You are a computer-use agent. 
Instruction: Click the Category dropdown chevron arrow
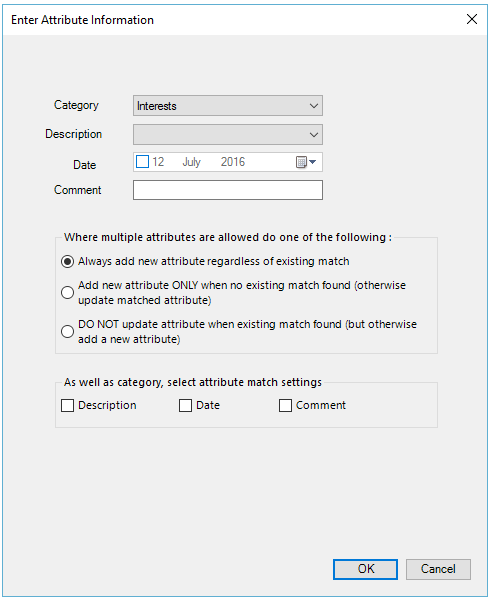[x=314, y=106]
